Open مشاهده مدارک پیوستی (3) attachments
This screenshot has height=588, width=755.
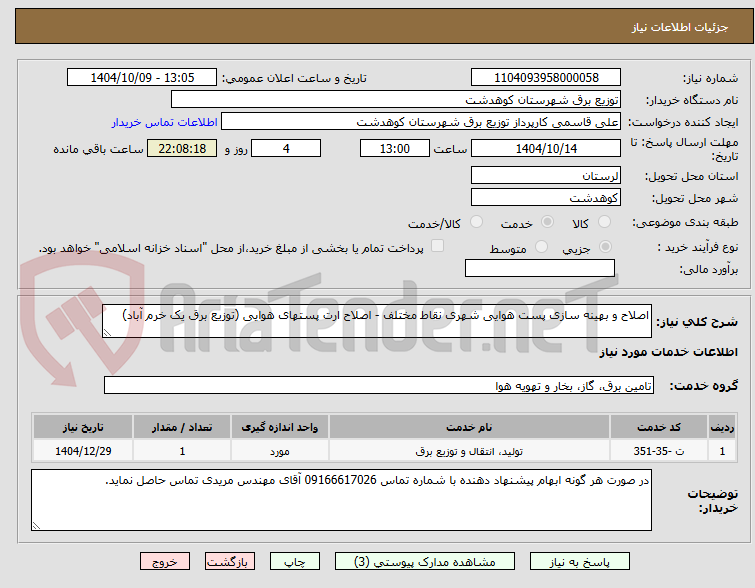click(425, 562)
